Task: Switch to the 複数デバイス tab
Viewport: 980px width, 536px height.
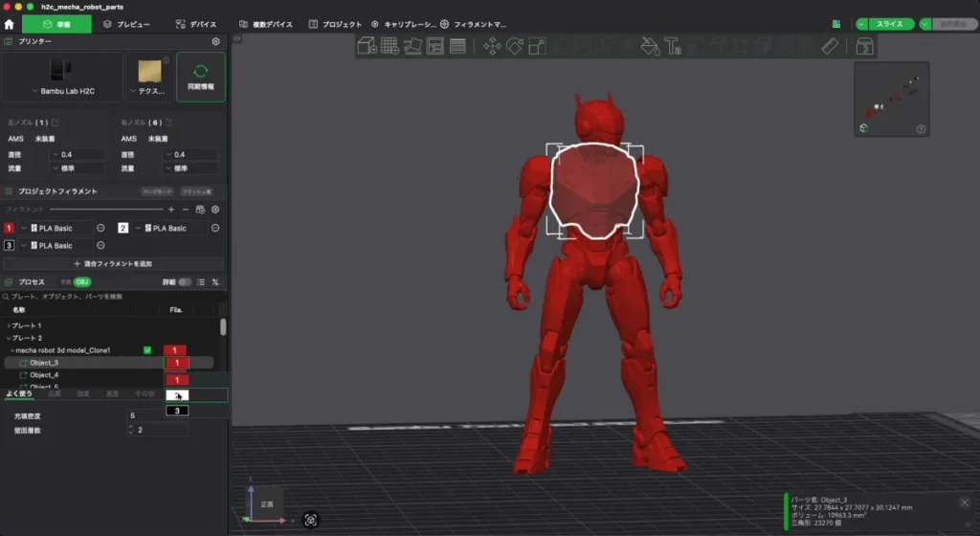Action: point(266,24)
